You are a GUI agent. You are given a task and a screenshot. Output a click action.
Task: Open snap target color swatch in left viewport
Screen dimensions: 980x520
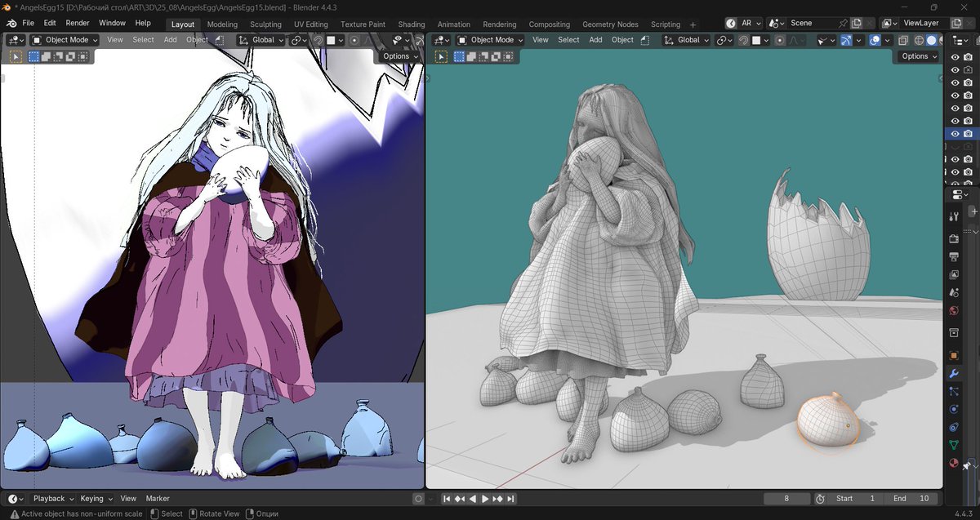coord(336,39)
